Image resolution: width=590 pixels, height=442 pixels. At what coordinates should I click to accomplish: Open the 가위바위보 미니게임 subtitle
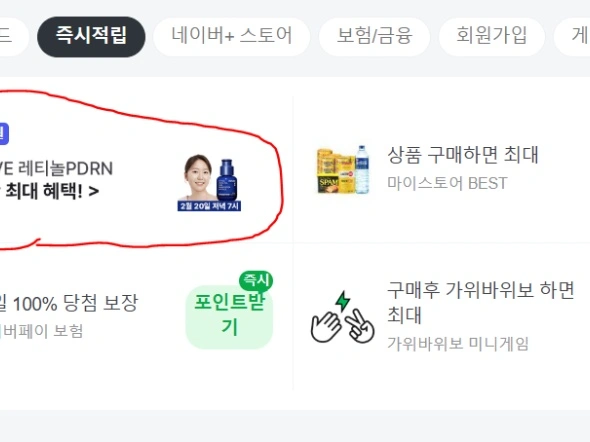(x=458, y=343)
